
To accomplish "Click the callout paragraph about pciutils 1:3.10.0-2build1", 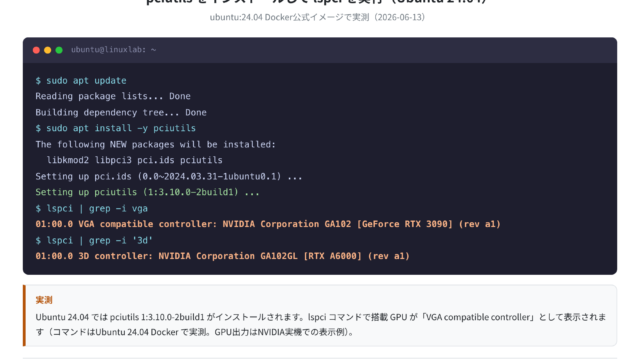I will pos(321,324).
